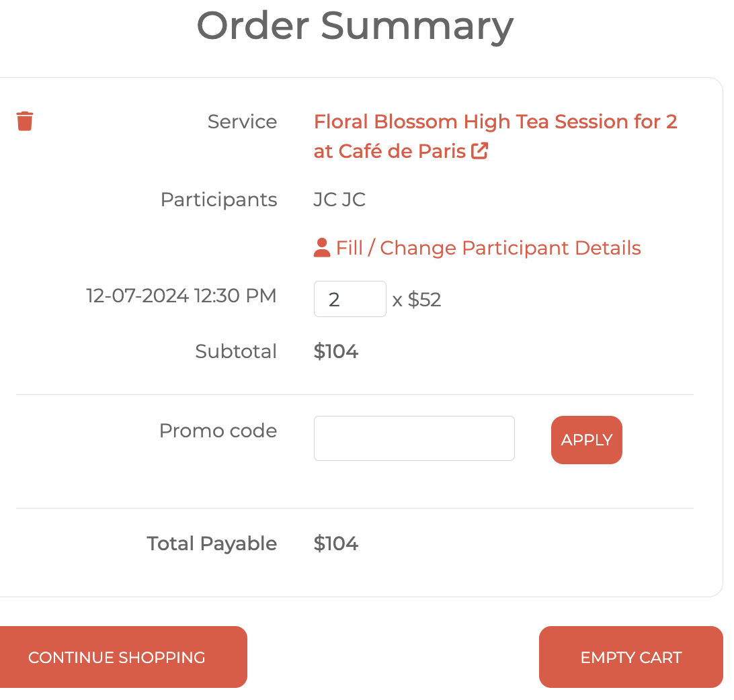Click the Order Summary heading

[x=355, y=26]
